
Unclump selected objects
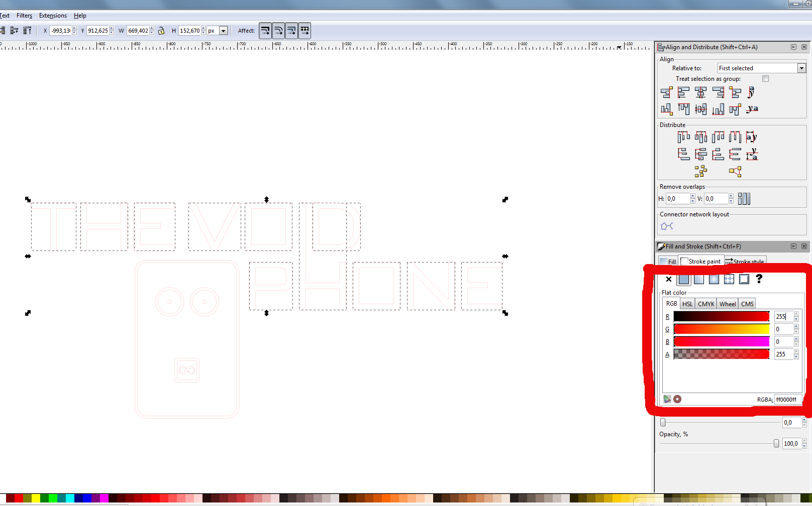[735, 172]
